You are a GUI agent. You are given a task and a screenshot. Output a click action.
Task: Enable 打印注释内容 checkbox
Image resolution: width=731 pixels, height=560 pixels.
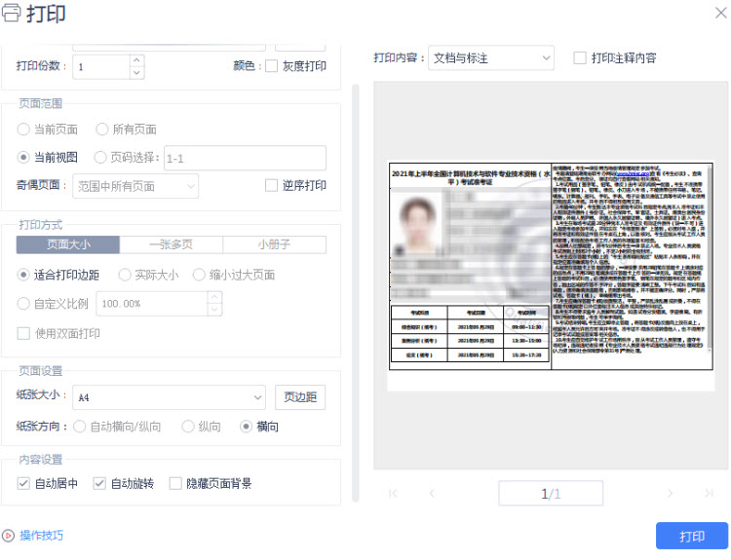[580, 57]
